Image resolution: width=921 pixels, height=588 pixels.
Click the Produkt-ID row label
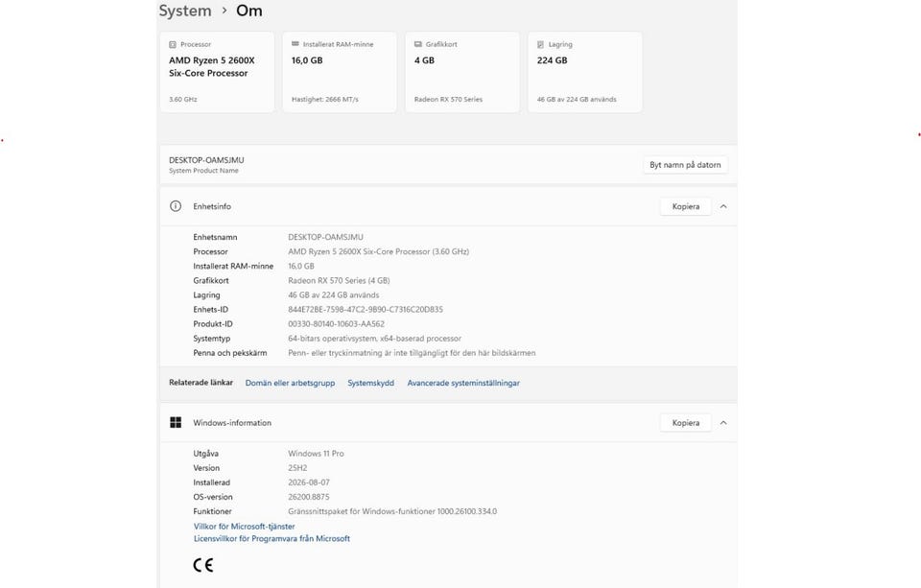click(213, 324)
